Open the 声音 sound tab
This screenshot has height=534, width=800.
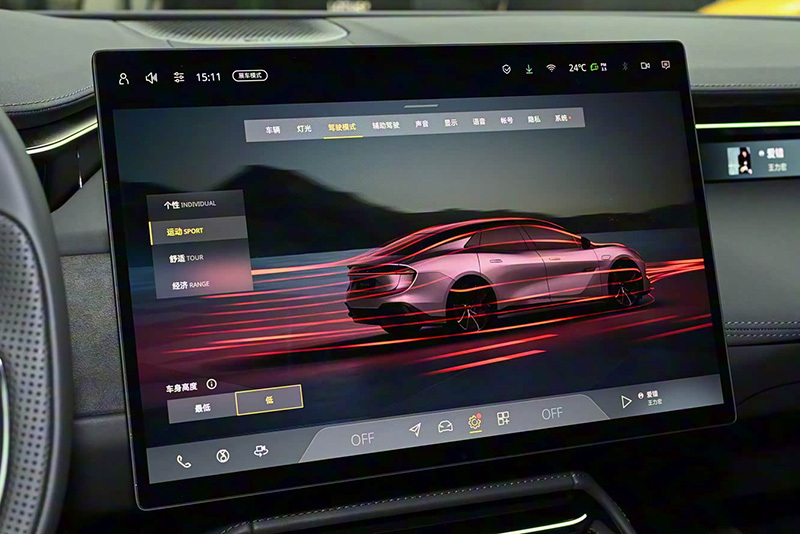click(422, 123)
